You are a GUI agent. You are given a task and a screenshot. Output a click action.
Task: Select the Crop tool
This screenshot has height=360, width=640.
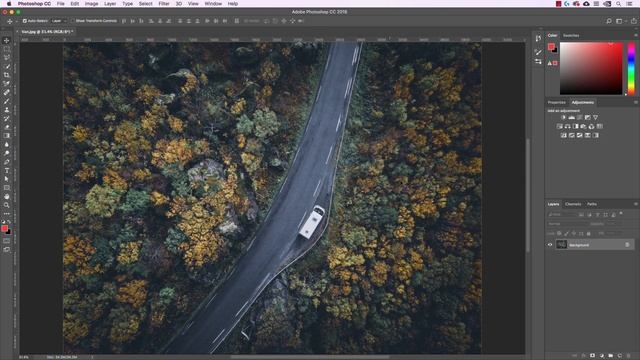(7, 75)
